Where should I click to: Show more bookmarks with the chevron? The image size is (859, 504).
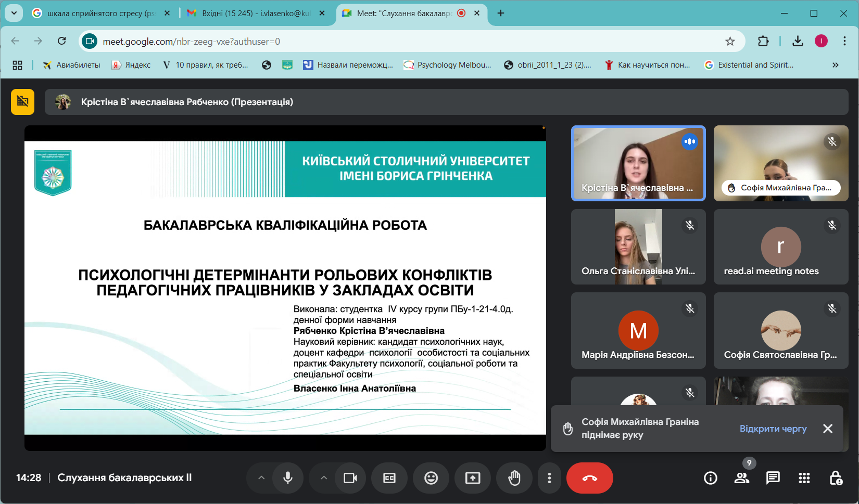coord(836,65)
